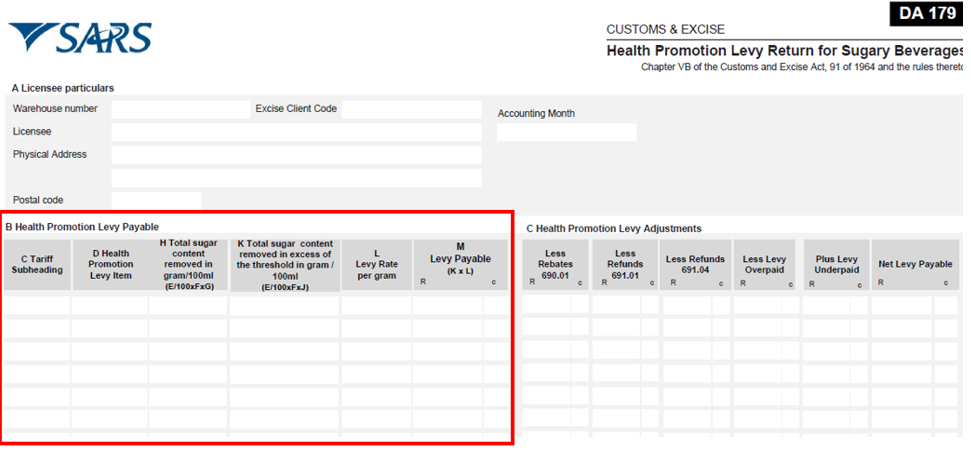This screenshot has width=971, height=452.
Task: Focus the first Physical Address line
Action: tap(296, 155)
